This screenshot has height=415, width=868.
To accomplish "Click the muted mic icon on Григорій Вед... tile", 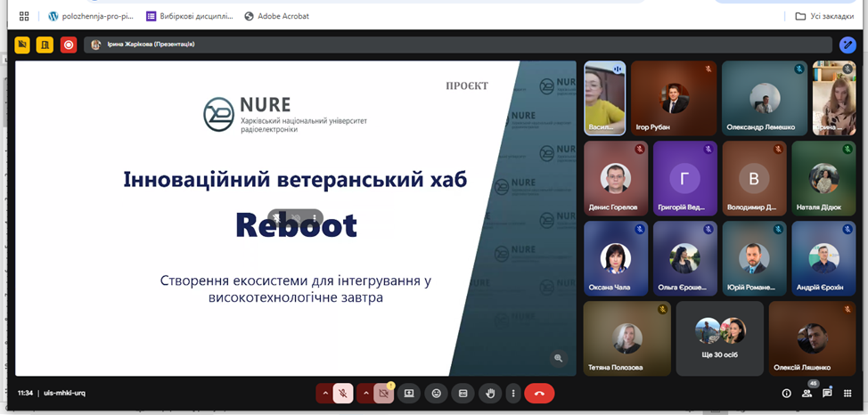I will tap(708, 150).
